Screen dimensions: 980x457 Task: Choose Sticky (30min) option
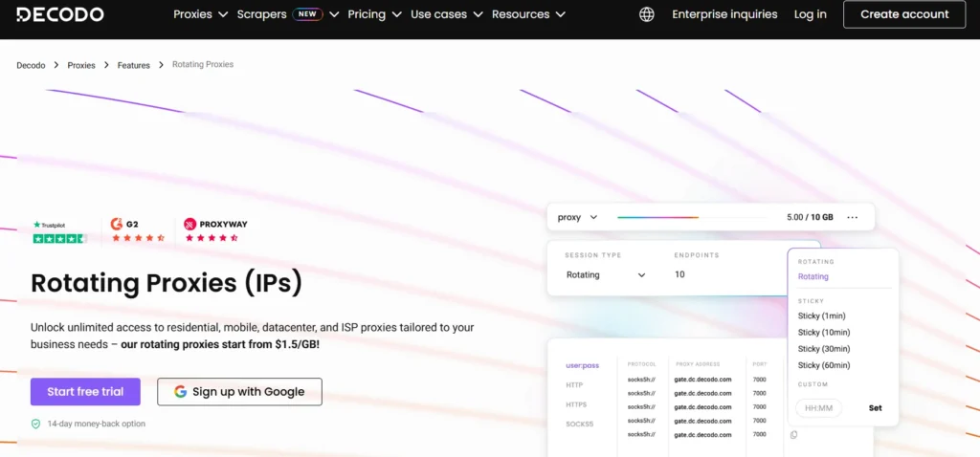[x=824, y=348]
